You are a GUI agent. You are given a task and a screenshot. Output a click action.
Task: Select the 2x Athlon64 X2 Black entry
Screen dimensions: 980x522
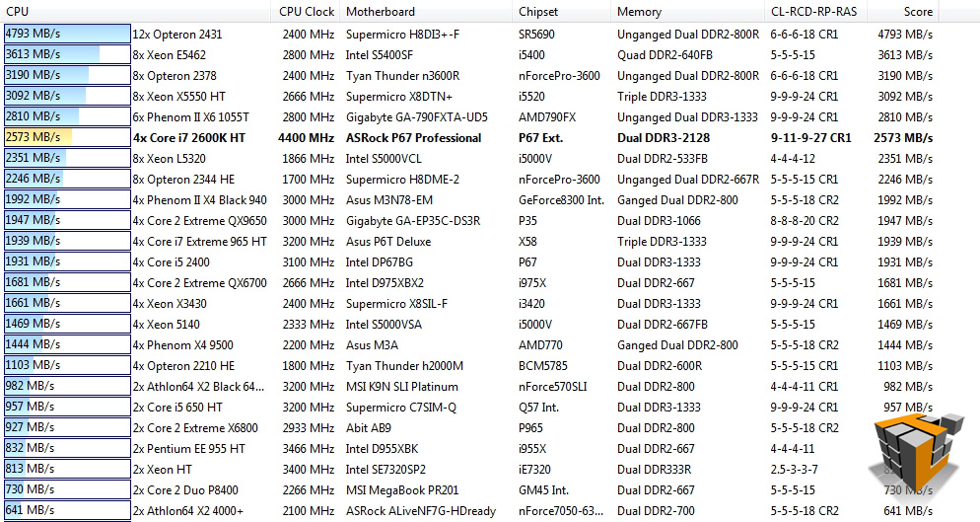[x=198, y=386]
